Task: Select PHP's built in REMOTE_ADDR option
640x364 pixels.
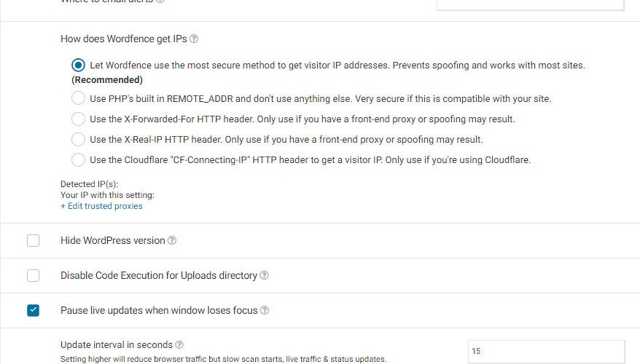Action: pyautogui.click(x=78, y=98)
